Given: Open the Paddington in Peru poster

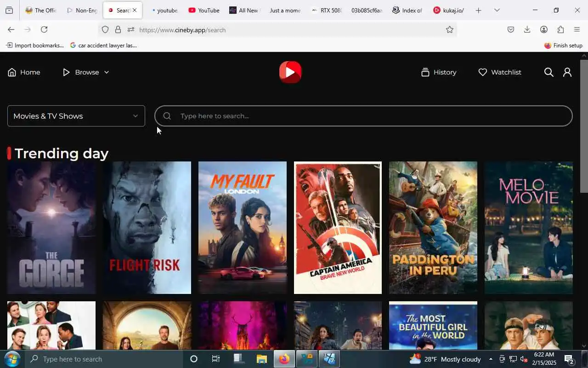Looking at the screenshot, I should (433, 228).
